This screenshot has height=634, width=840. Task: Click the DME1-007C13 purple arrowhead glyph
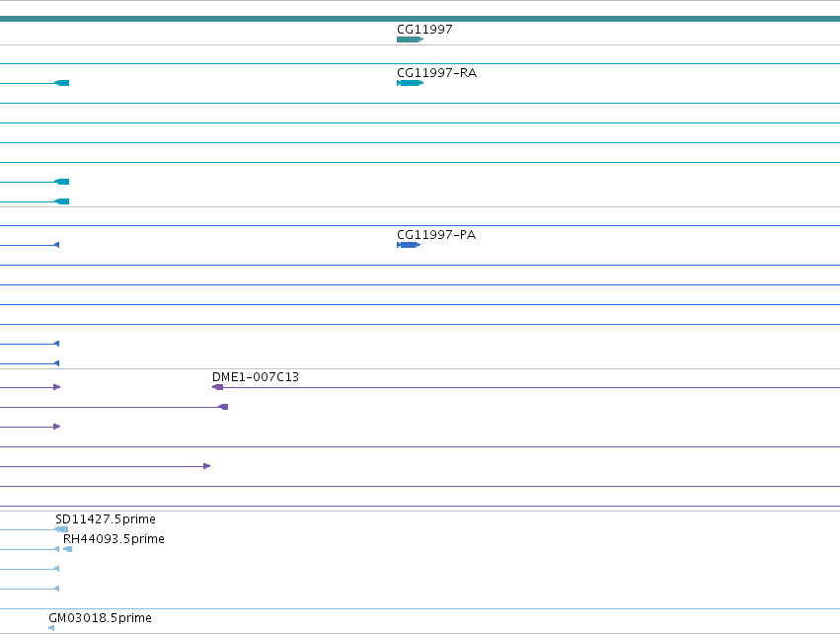217,387
